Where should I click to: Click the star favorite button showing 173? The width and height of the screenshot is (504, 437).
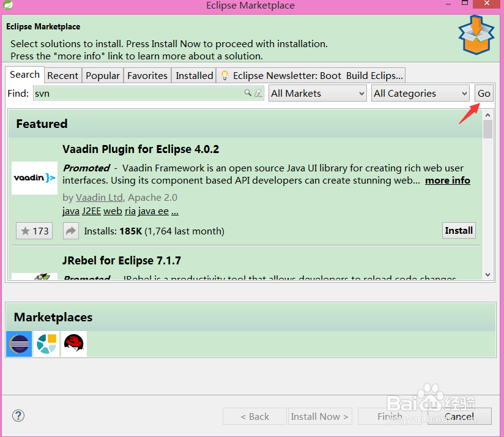coord(34,231)
